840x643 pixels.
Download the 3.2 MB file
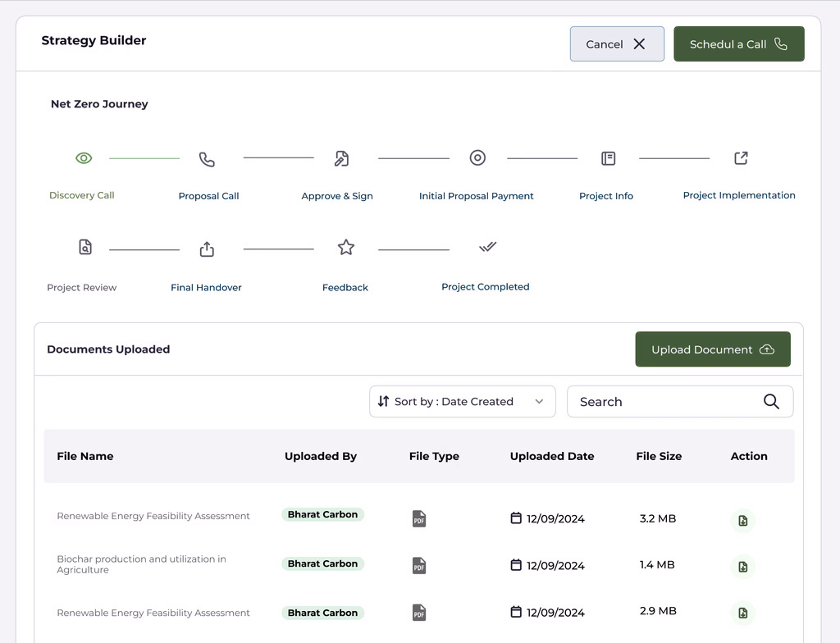742,520
